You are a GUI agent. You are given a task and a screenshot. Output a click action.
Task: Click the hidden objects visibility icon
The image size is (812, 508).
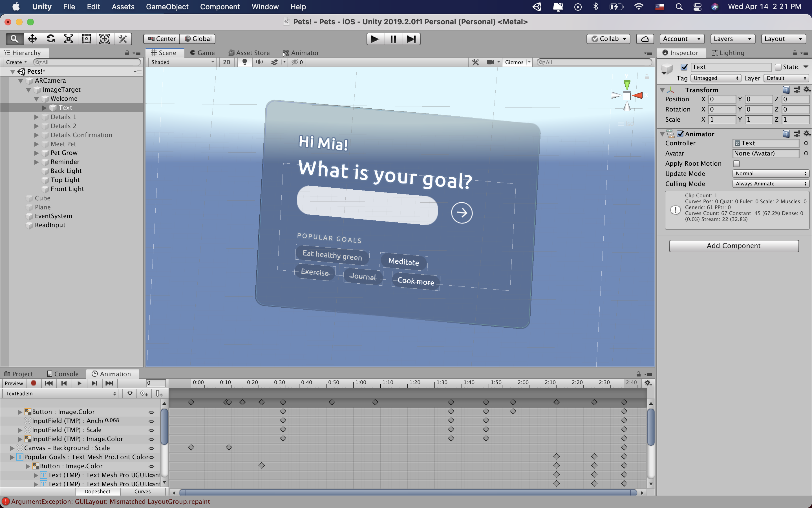[297, 62]
